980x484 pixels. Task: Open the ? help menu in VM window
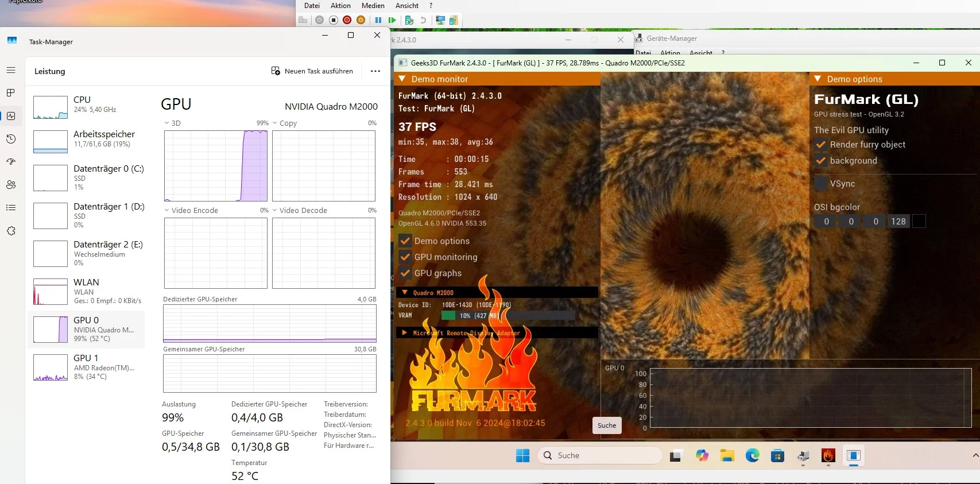(x=431, y=6)
